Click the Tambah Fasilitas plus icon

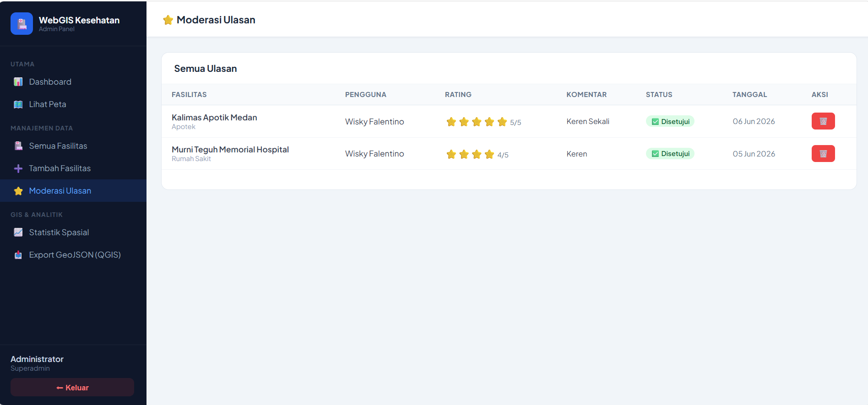pos(18,168)
